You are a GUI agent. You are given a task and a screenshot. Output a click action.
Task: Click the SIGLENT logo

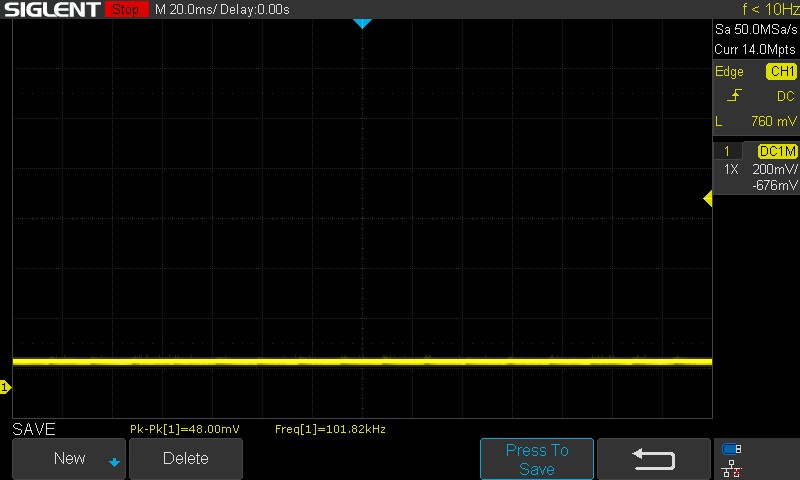point(52,10)
